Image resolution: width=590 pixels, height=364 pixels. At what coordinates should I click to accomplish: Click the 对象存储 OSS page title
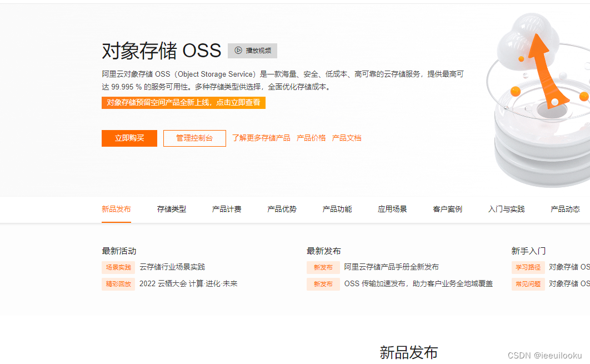coord(162,51)
